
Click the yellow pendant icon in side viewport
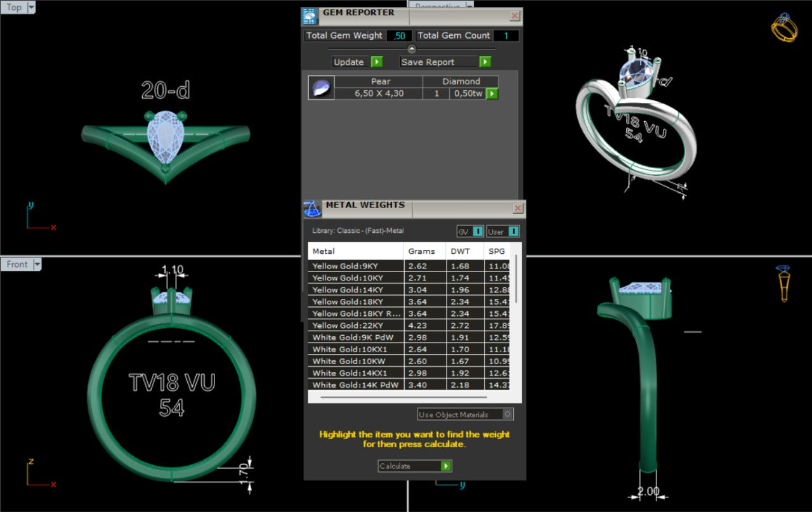[x=784, y=282]
